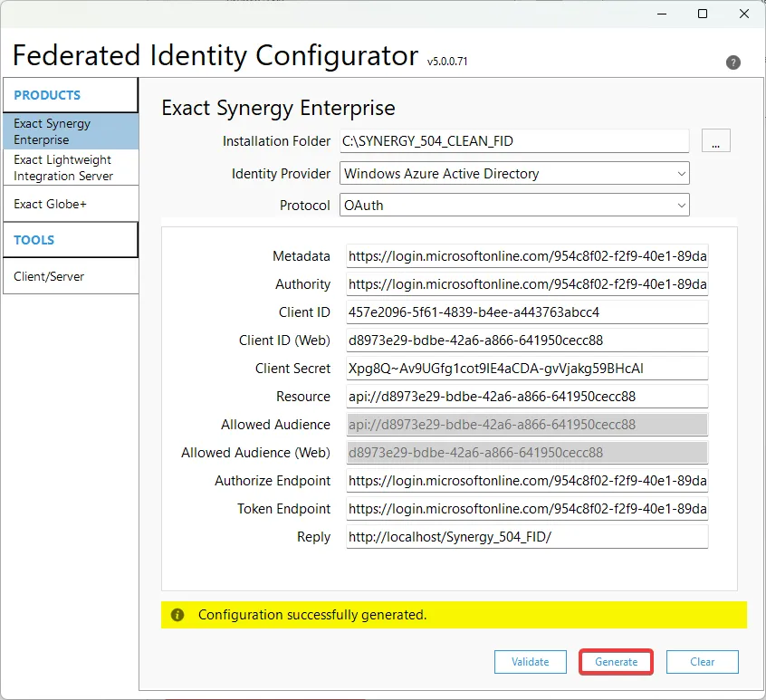Select the Client Secret input field
The image size is (766, 700).
(x=526, y=369)
